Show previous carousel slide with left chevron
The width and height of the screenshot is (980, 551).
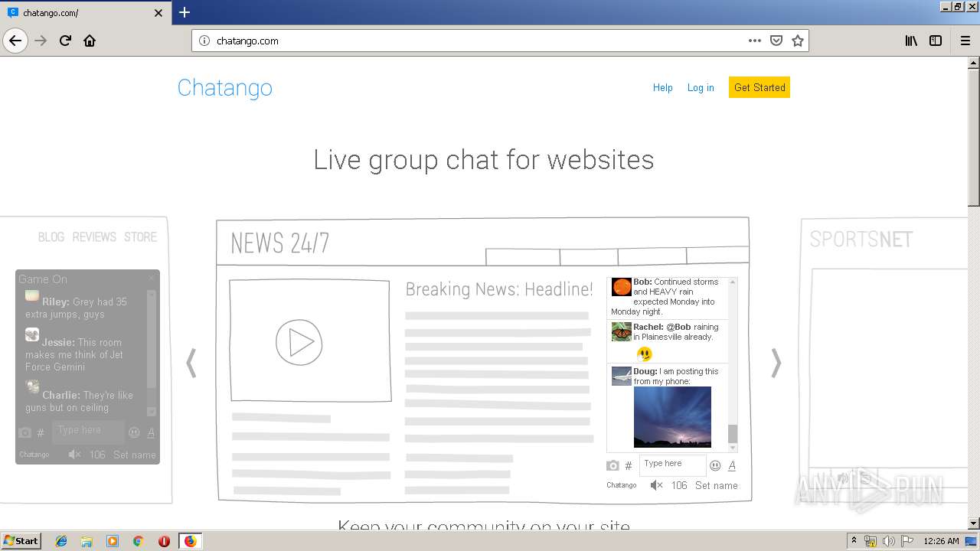(x=191, y=363)
